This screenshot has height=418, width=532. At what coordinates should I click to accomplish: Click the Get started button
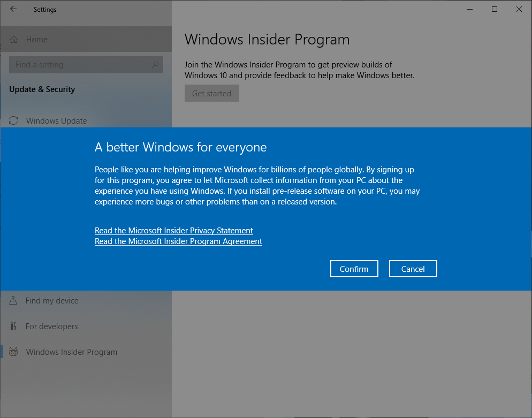[211, 93]
